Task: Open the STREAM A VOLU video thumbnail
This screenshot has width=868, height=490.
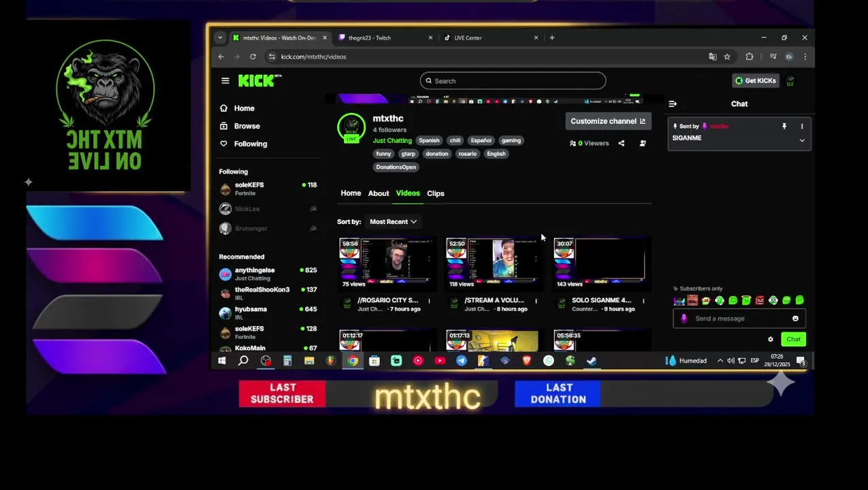Action: 493,263
